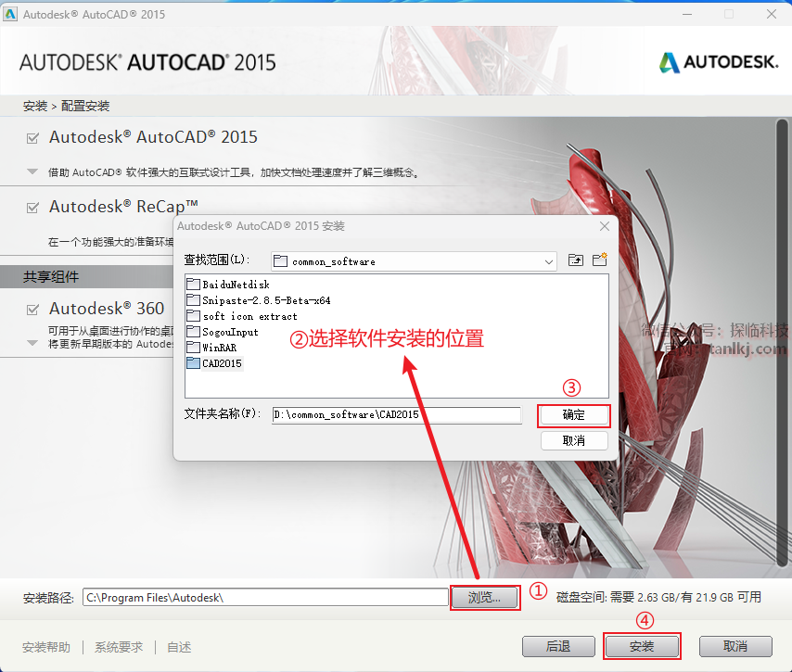Click 确定 to confirm the folder
Image resolution: width=792 pixels, height=672 pixels.
tap(574, 415)
